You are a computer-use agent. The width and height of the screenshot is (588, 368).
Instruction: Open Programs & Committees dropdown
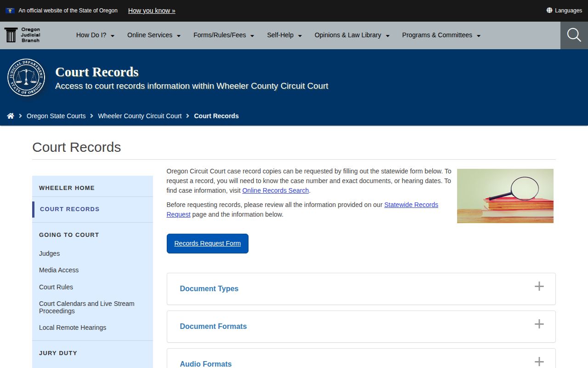[441, 35]
